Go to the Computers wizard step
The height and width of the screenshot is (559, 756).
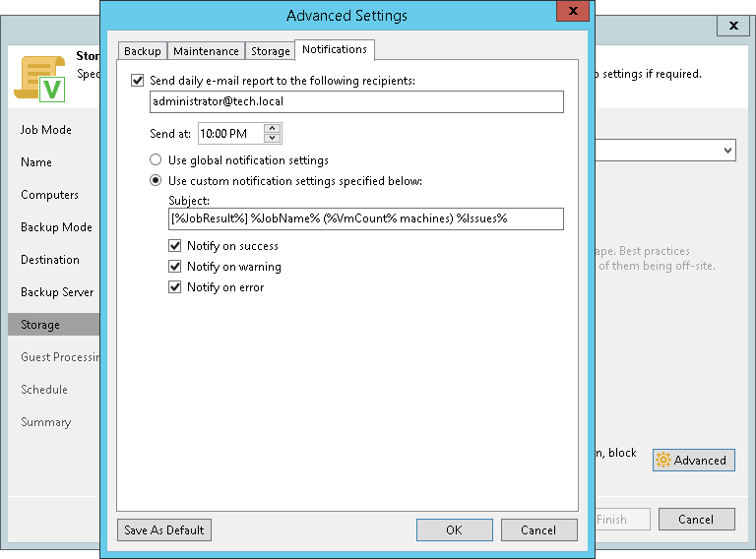pos(49,195)
